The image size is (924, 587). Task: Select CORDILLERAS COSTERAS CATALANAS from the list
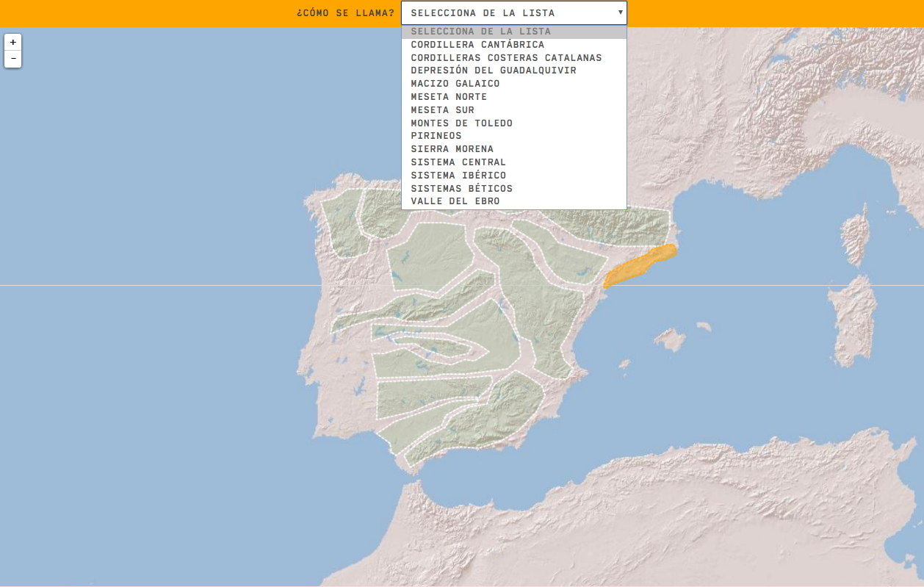[x=506, y=57]
